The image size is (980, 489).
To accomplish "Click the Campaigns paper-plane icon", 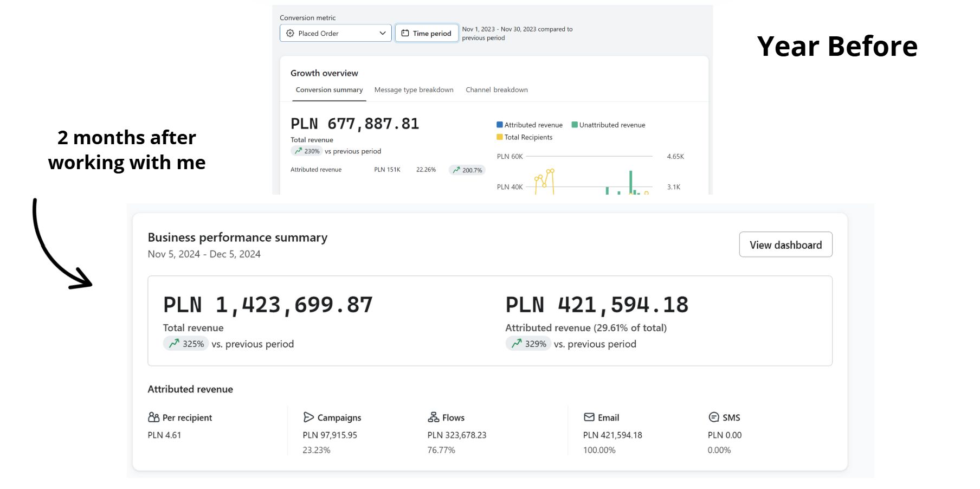I will tap(308, 417).
